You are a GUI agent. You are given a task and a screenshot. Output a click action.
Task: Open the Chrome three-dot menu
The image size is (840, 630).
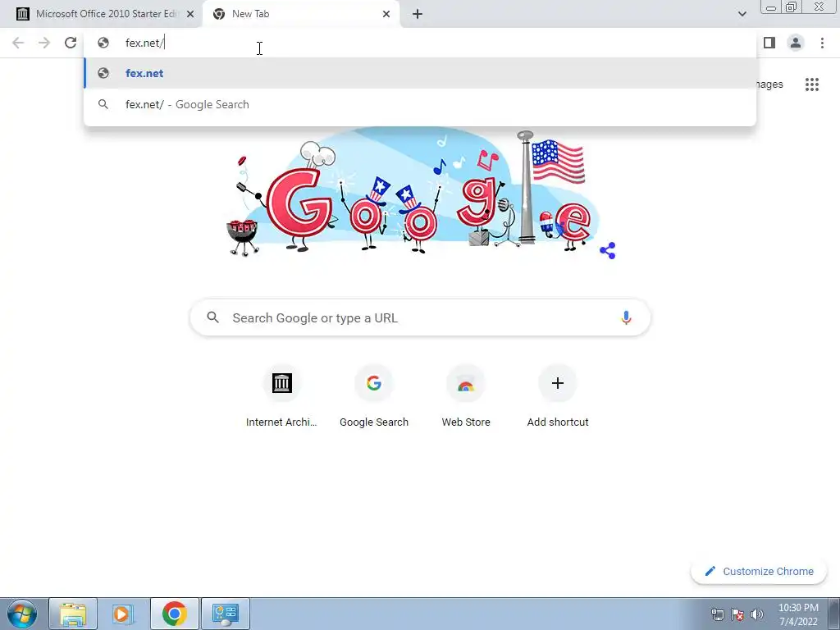point(822,43)
